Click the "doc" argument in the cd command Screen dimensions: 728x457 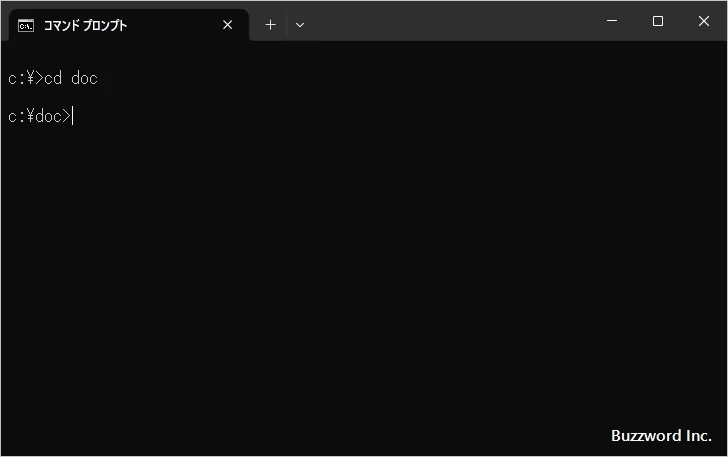click(84, 78)
